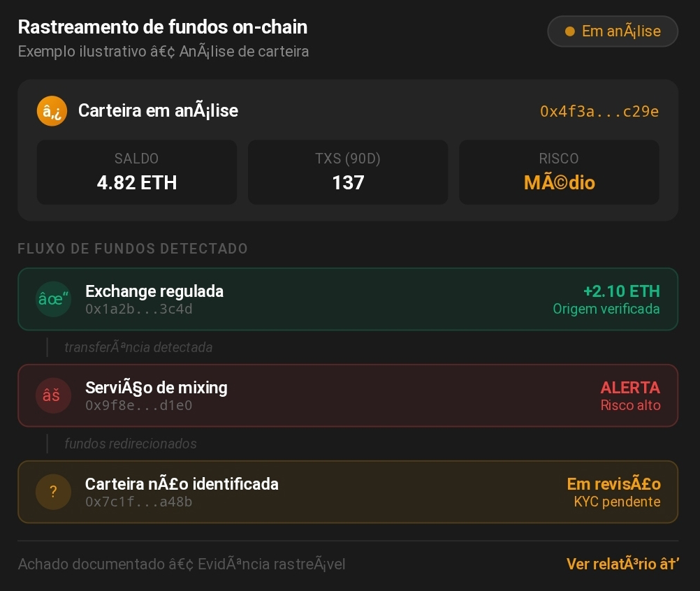Expand the unidentified wallet row
The width and height of the screenshot is (700, 591).
(x=348, y=492)
